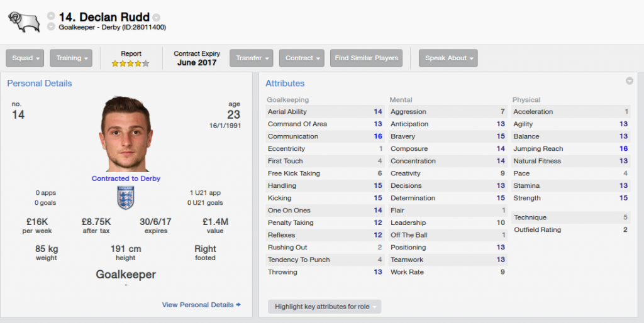Image resolution: width=644 pixels, height=323 pixels.
Task: Click the Personal Details panel heading
Action: (x=40, y=84)
